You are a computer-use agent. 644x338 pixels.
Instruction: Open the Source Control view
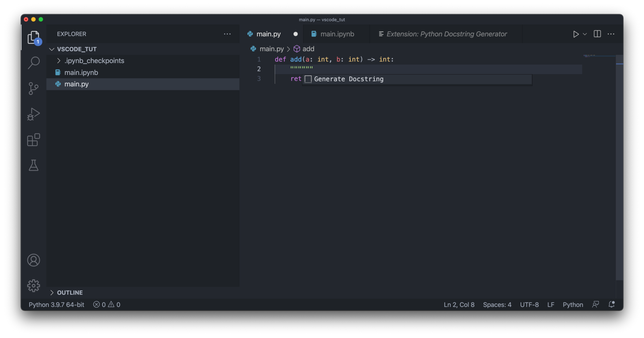point(33,88)
